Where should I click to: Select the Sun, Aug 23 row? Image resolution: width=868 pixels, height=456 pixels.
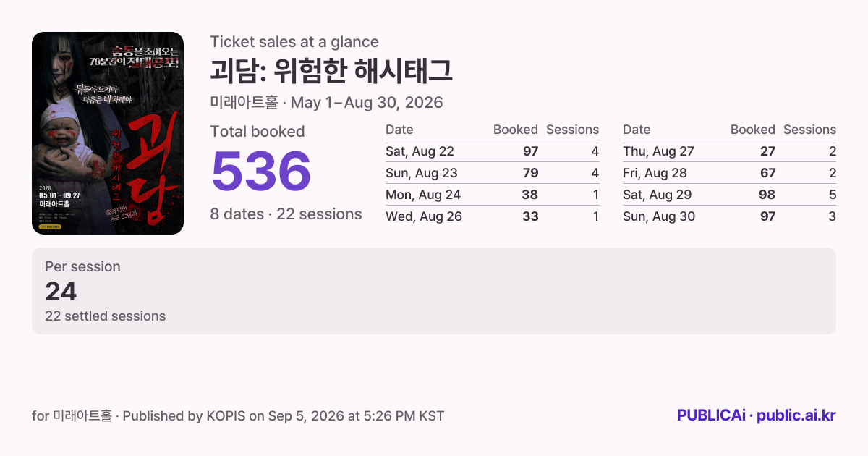(493, 173)
